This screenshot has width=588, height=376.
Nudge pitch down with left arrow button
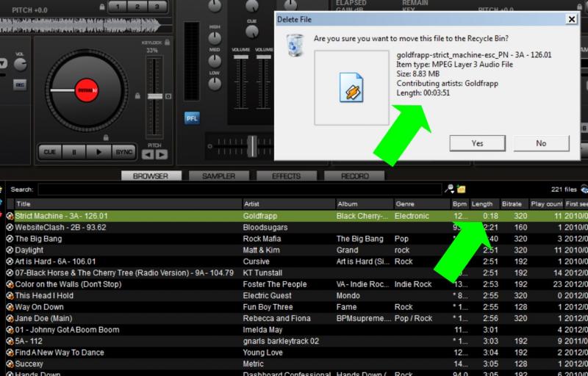tap(148, 154)
